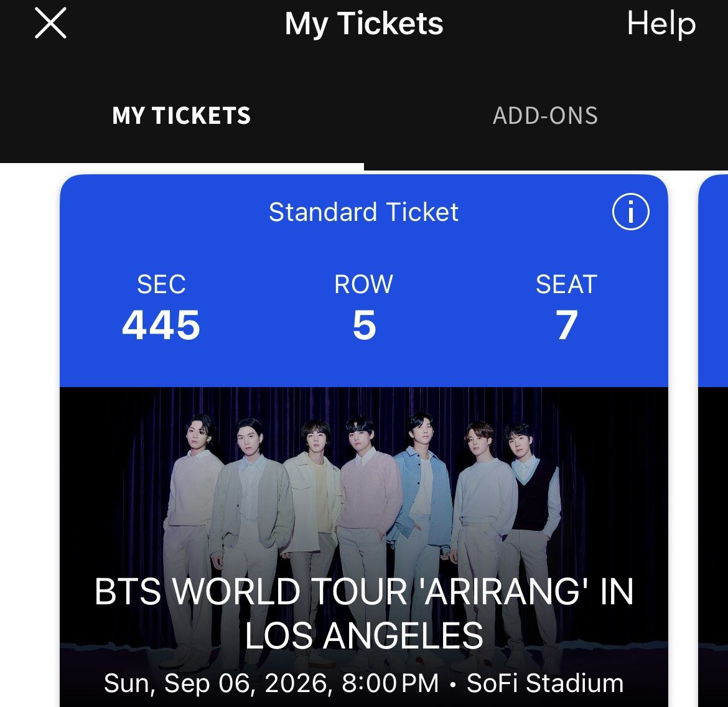Tap the BTS group photo
This screenshot has height=707, width=728.
(364, 492)
